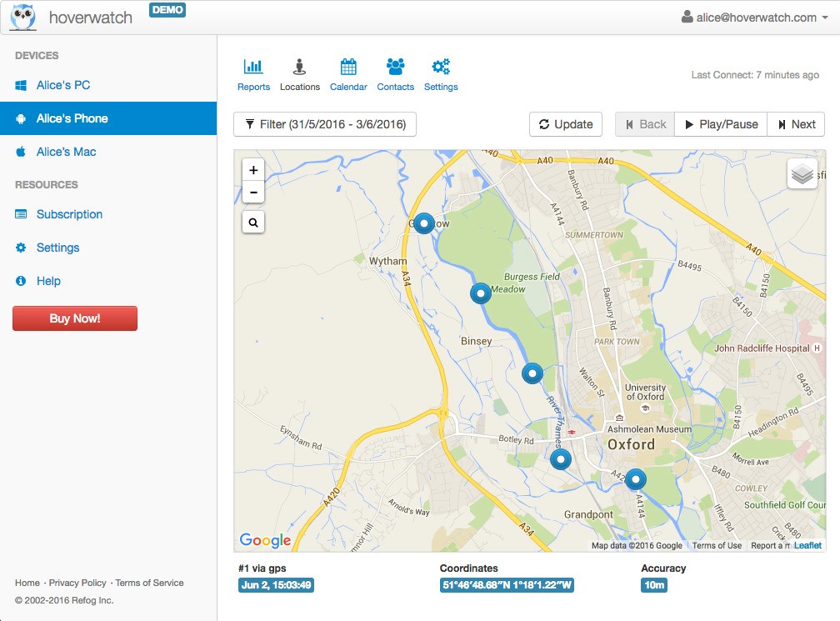The width and height of the screenshot is (840, 621).
Task: Zoom in the map with plus button
Action: coord(253,170)
